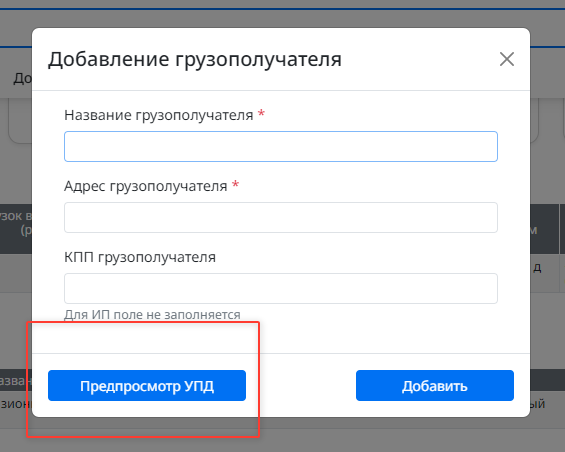The image size is (565, 452).
Task: Click the background row text ending in ый
Action: (537, 404)
